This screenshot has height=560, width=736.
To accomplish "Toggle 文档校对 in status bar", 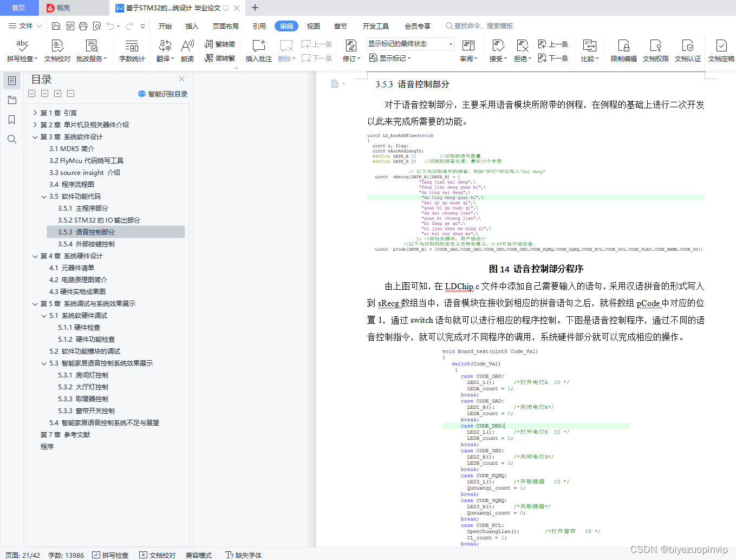I will pyautogui.click(x=158, y=555).
